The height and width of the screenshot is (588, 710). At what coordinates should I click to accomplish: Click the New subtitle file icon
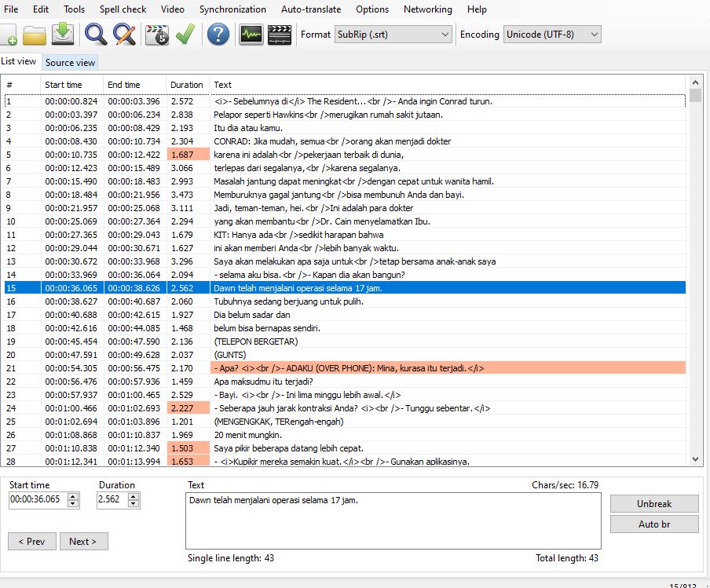(x=9, y=35)
